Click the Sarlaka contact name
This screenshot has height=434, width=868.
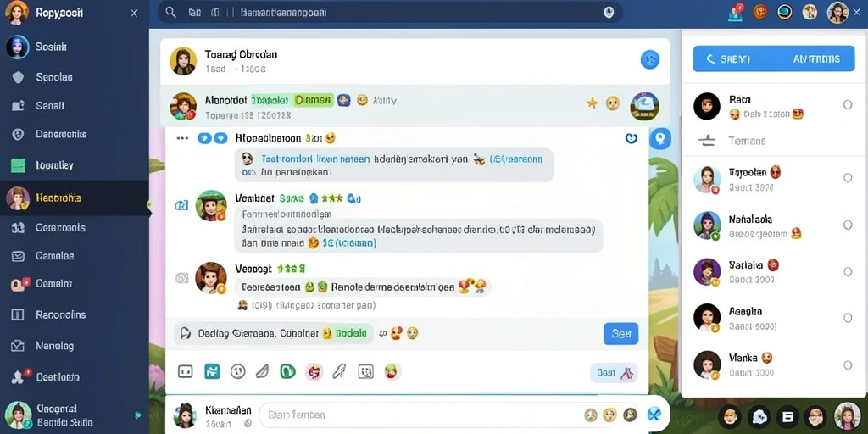746,265
